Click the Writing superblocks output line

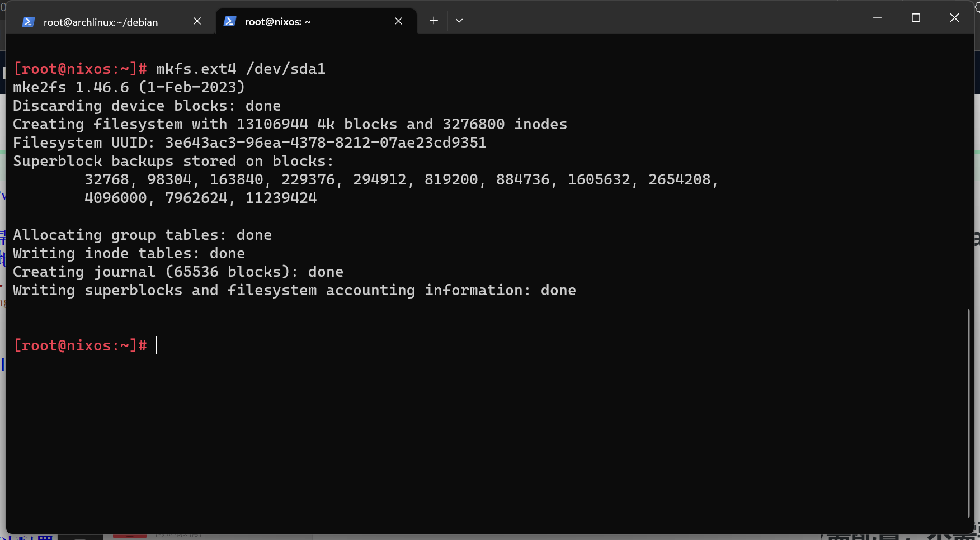click(x=294, y=290)
